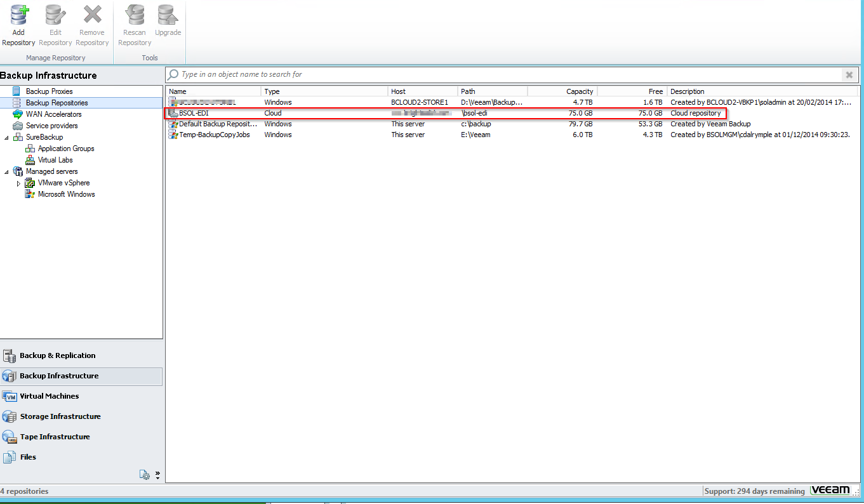The image size is (864, 504).
Task: Switch to Virtual Machines view
Action: (x=81, y=396)
